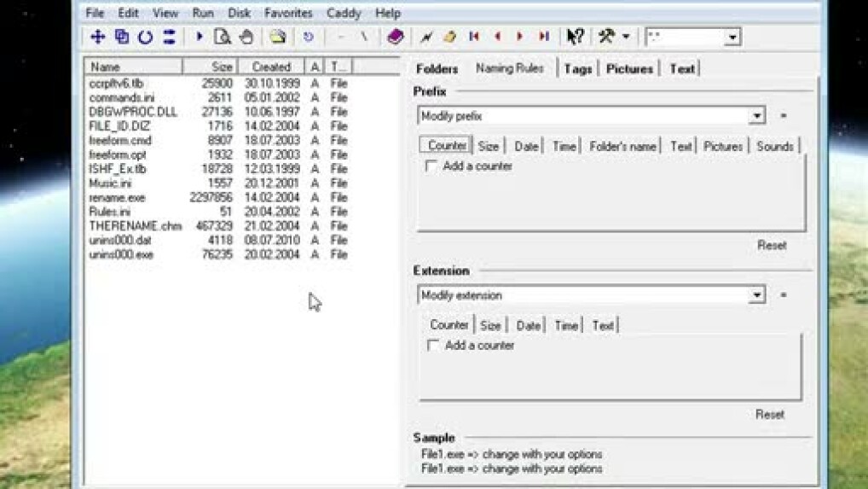Viewport: 868px width, 489px height.
Task: Select rename.exe in the file list
Action: [x=117, y=197]
